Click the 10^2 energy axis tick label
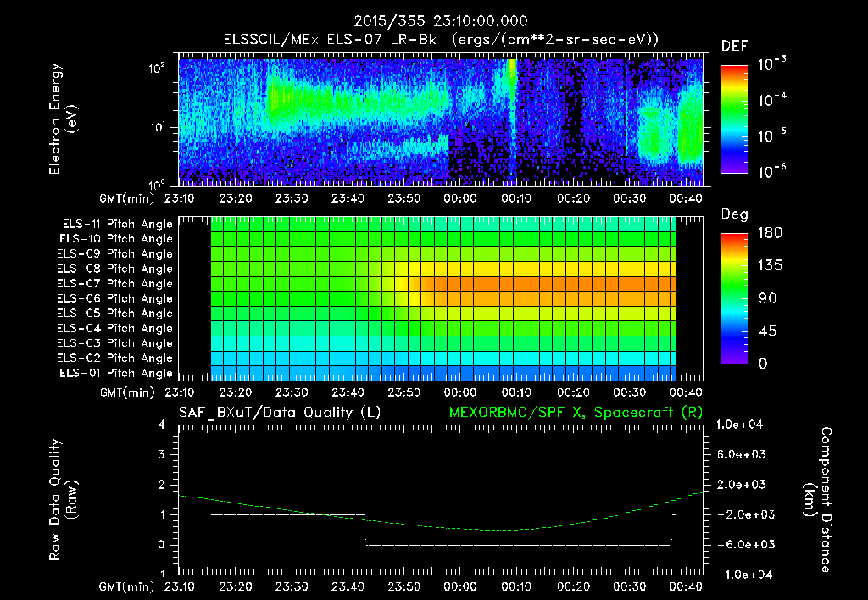The height and width of the screenshot is (600, 868). [157, 69]
